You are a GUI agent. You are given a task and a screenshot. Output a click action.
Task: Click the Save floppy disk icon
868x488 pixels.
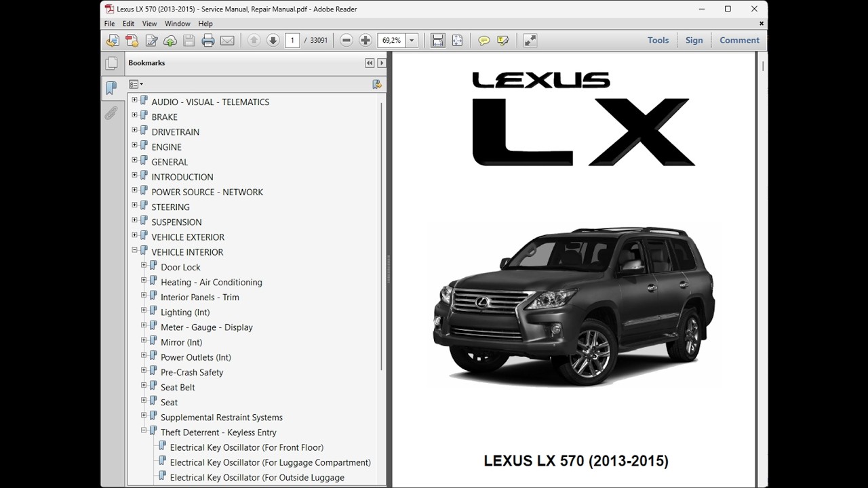click(x=189, y=41)
